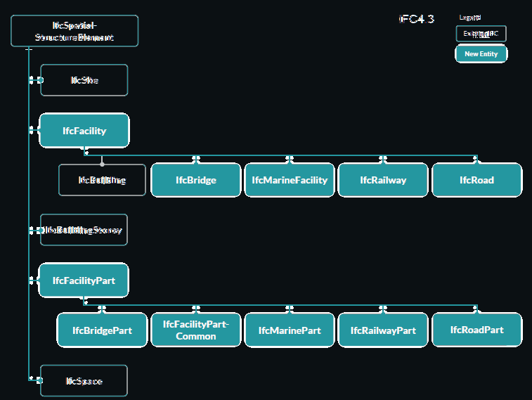Select the IfcSpatialStructureElement root node
This screenshot has width=532, height=400.
pos(74,31)
